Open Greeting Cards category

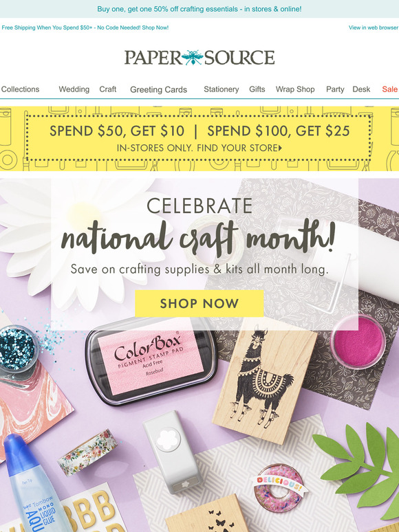coord(159,89)
